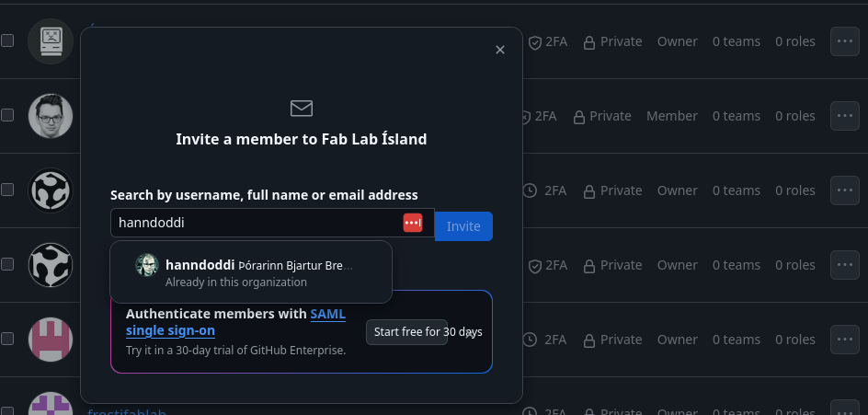Tick the checkbox beside the pink pixel avatar
Screen dimensions: 868x415
tap(7, 339)
